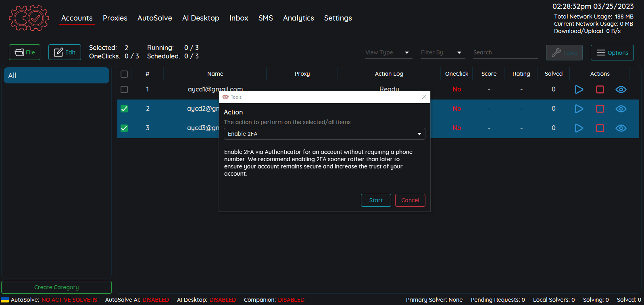The width and height of the screenshot is (644, 305).
Task: Toggle the select-all header checkbox
Action: pos(124,74)
